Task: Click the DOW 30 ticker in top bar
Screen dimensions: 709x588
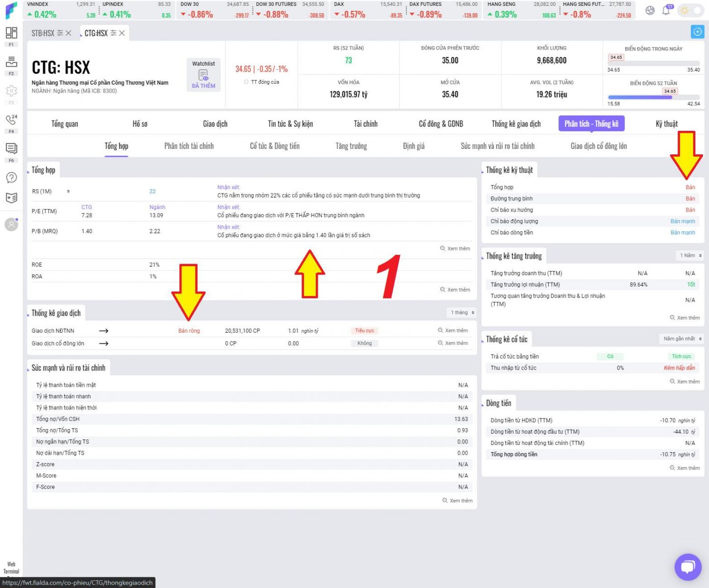Action: (x=215, y=10)
